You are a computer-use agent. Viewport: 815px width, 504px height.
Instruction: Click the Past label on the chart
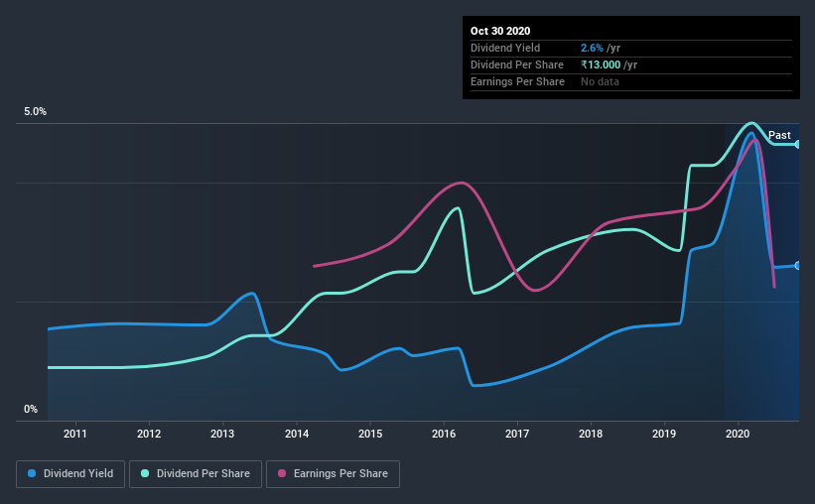tap(779, 135)
